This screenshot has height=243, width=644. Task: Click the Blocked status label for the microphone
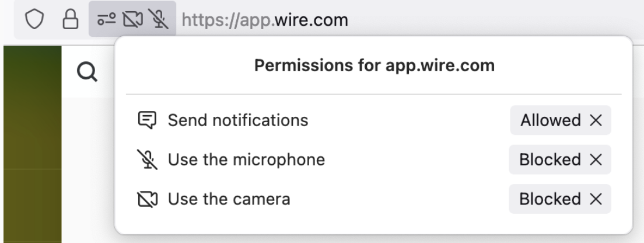coord(550,159)
